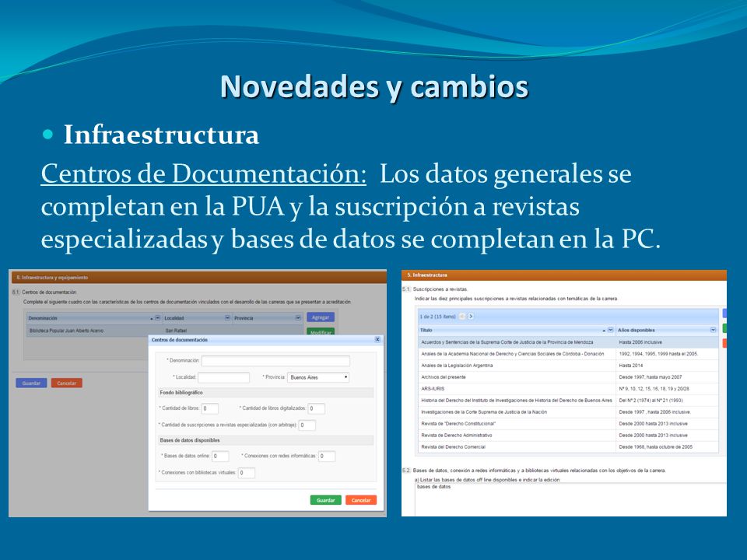Focus the Denominación input field

pyautogui.click(x=275, y=361)
